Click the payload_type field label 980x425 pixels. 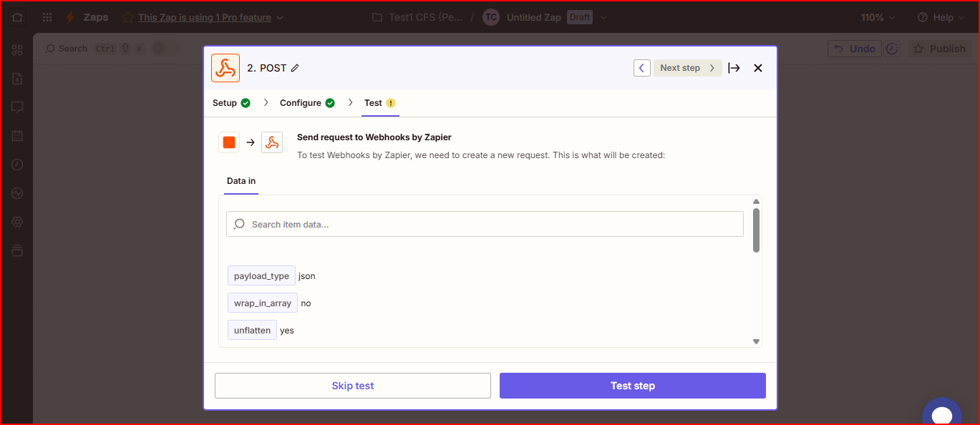tap(261, 275)
